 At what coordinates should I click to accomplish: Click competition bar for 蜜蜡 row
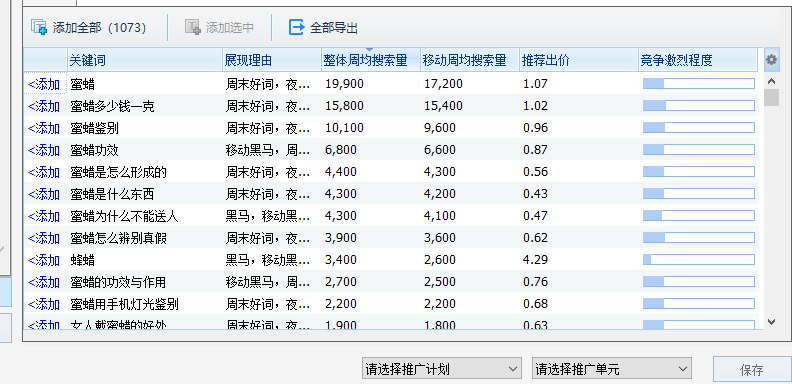coord(699,84)
